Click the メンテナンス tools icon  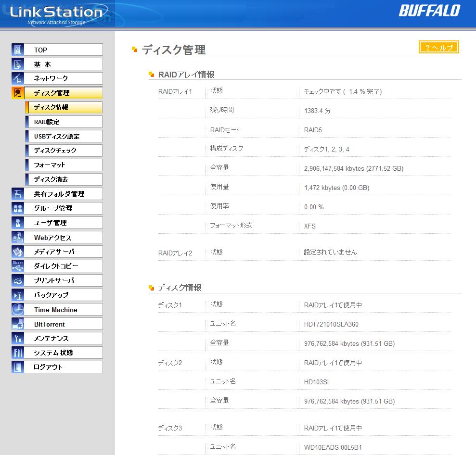pyautogui.click(x=18, y=338)
